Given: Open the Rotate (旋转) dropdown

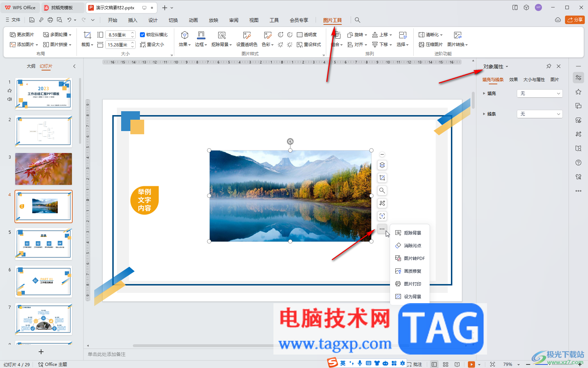Looking at the screenshot, I should point(357,35).
